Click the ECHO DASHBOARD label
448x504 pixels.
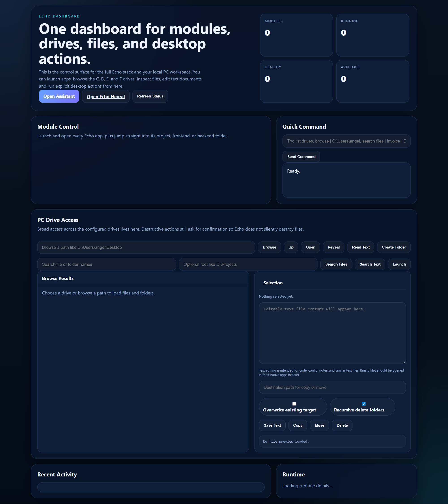59,16
